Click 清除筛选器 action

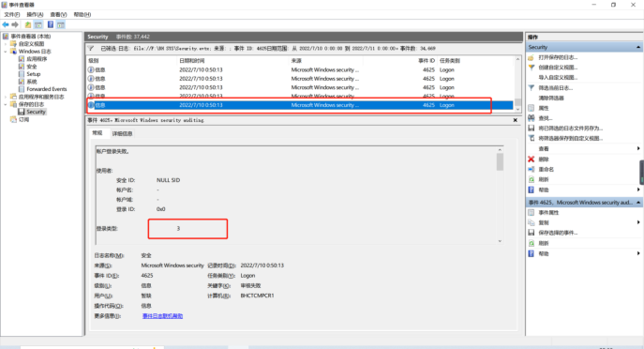click(551, 98)
